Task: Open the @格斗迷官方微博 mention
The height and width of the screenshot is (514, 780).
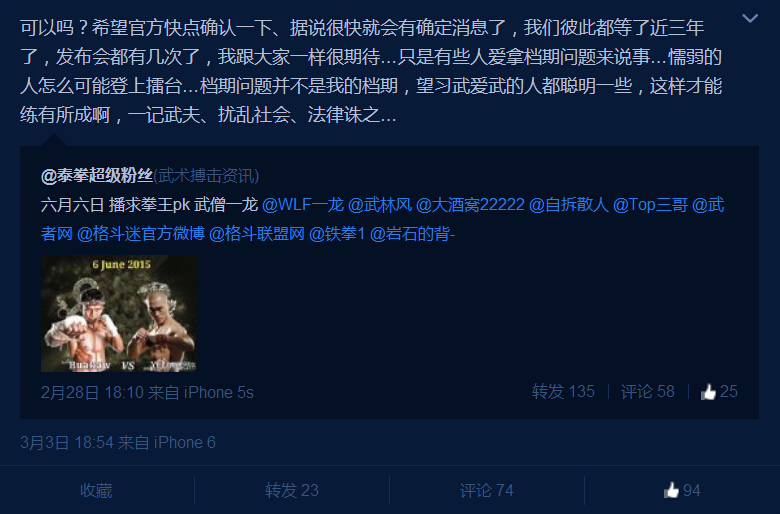Action: pos(141,233)
